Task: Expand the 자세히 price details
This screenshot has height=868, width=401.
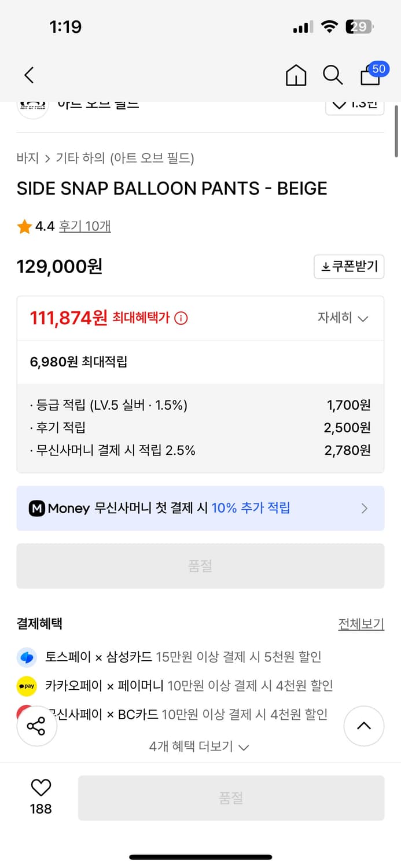Action: click(343, 318)
